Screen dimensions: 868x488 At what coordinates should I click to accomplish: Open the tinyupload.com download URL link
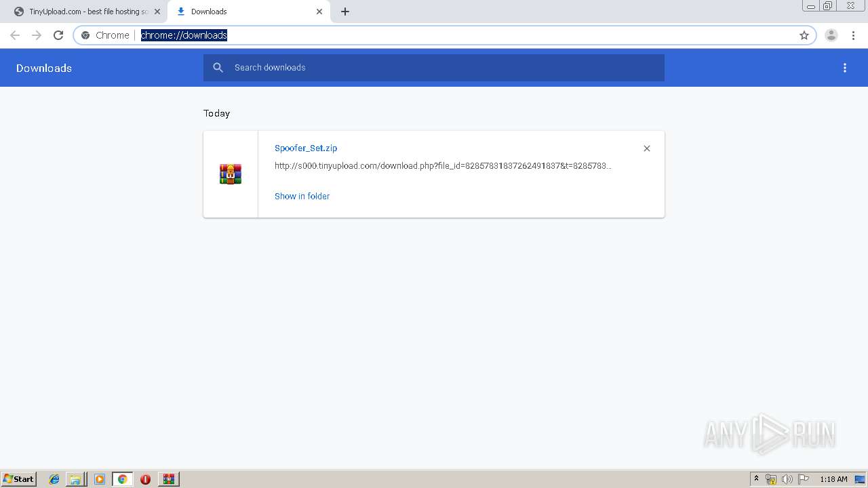click(443, 165)
